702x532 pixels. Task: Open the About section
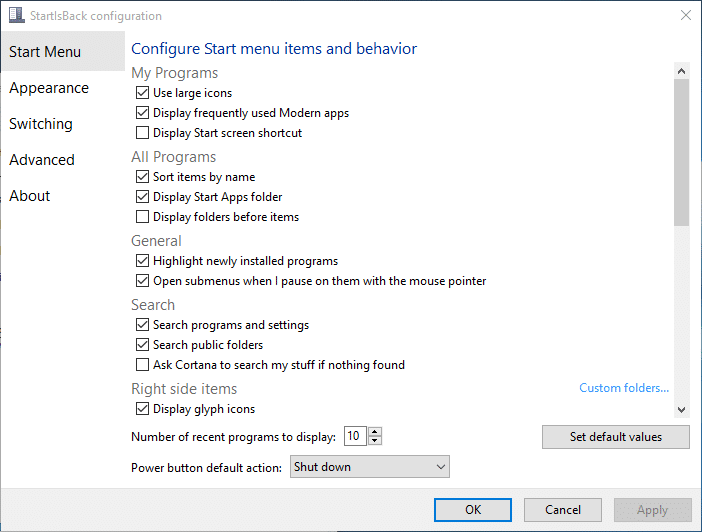[x=30, y=196]
